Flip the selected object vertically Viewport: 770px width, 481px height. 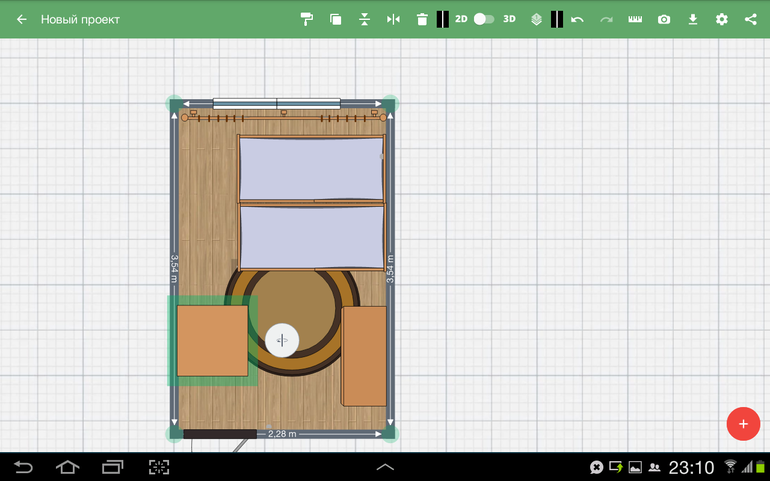pyautogui.click(x=364, y=19)
